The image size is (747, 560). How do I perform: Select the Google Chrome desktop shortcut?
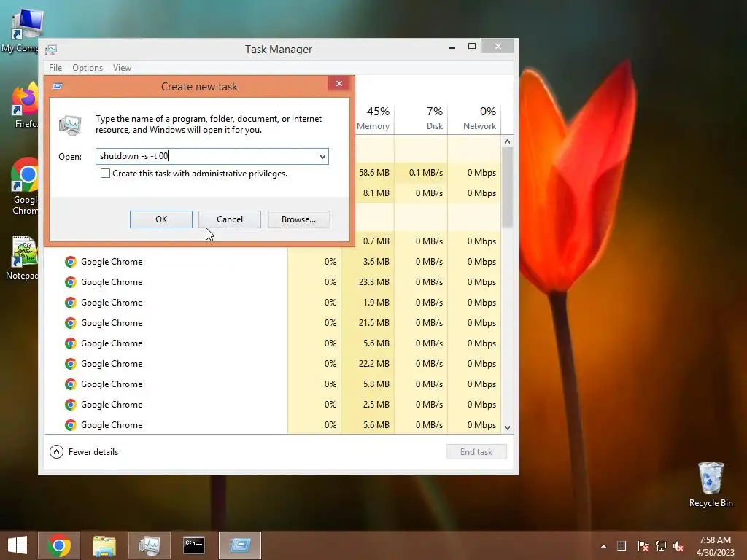coord(25,186)
